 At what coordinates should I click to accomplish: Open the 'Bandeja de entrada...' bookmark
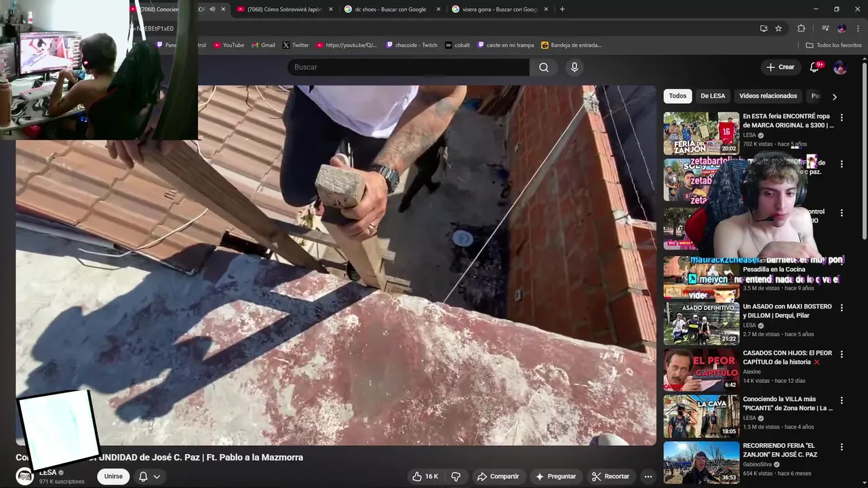coord(571,45)
